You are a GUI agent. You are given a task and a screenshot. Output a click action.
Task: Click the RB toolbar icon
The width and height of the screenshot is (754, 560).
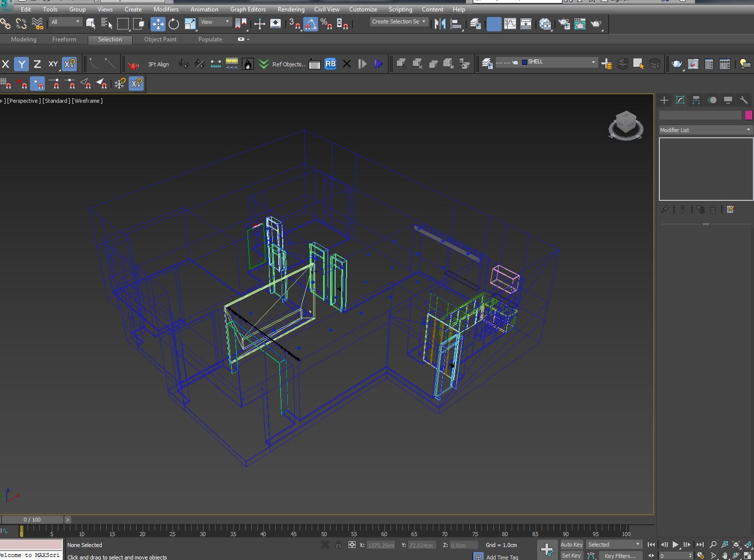[330, 64]
